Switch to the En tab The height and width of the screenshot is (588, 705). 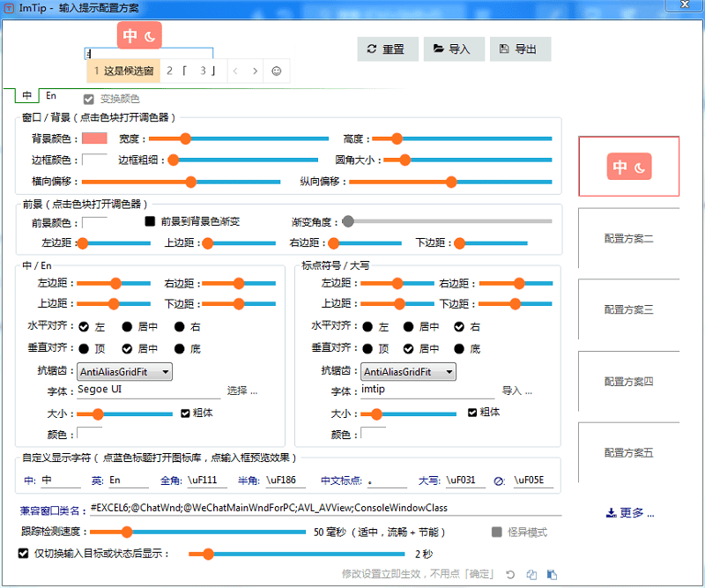tap(52, 94)
